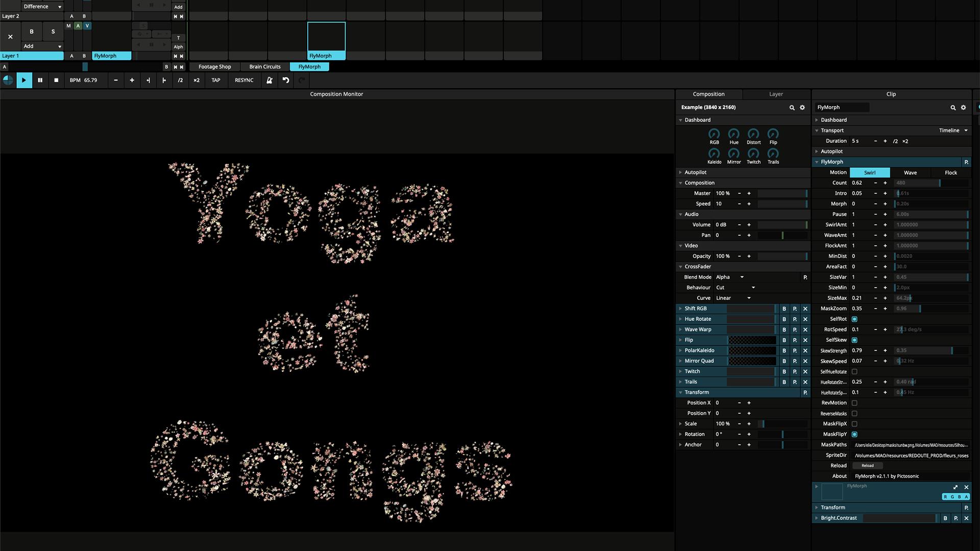Stop playback with the stop icon
This screenshot has height=551, width=980.
tap(56, 80)
